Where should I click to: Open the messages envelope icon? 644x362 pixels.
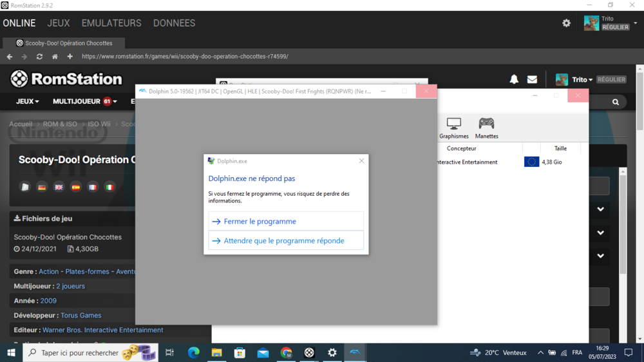point(532,79)
